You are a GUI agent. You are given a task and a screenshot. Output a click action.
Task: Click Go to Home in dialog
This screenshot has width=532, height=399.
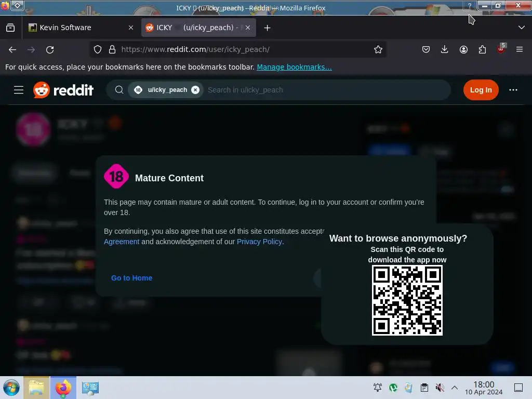[x=131, y=278]
